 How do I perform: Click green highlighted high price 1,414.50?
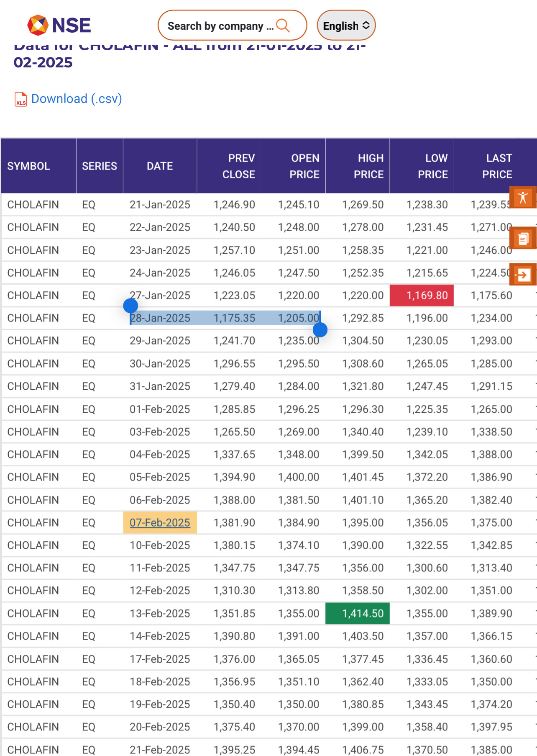(358, 614)
